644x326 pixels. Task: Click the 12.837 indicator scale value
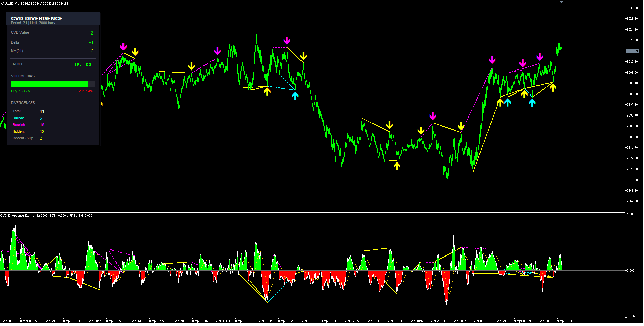632,214
